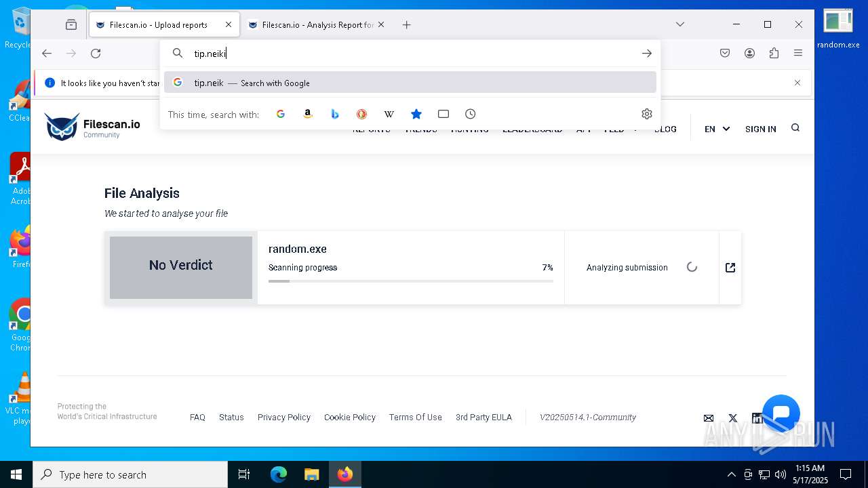The height and width of the screenshot is (488, 868).
Task: Open the extensions puzzle icon
Action: click(774, 53)
